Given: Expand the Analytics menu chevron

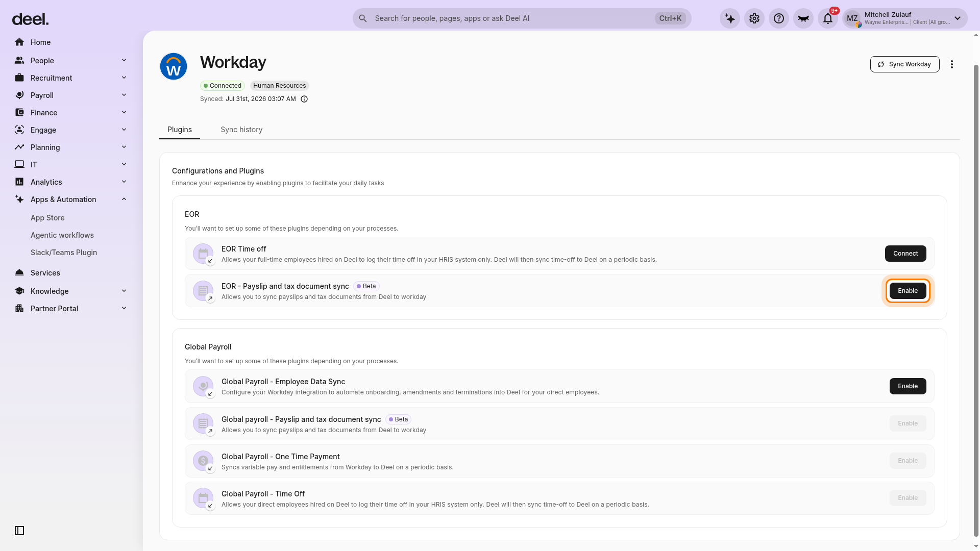Looking at the screenshot, I should click(124, 182).
